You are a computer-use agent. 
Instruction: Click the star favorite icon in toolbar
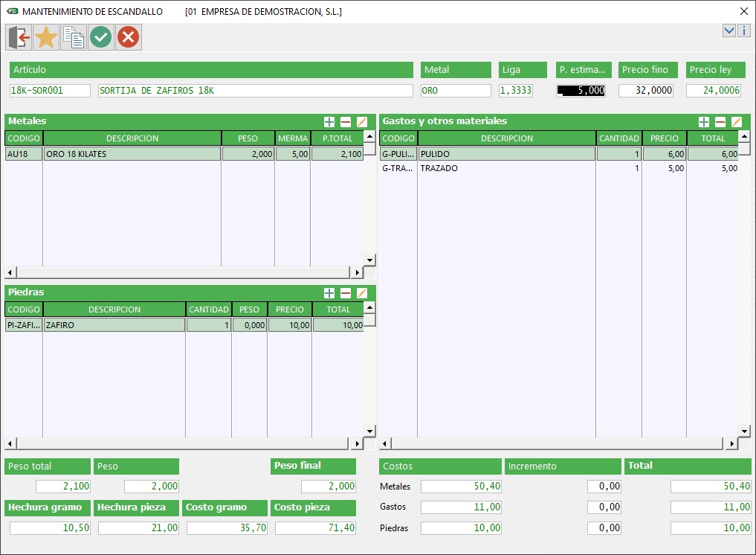coord(46,37)
